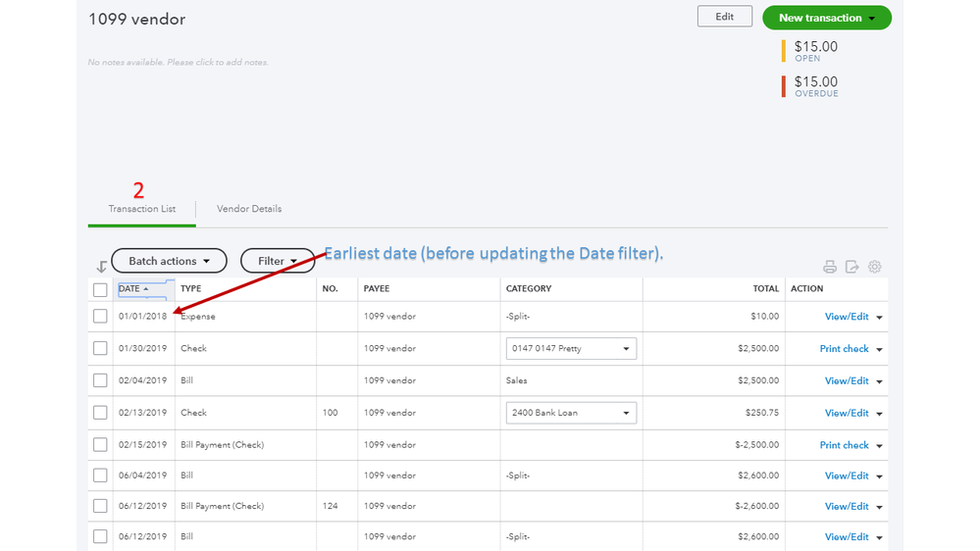
Task: Click the DATE column sort arrow
Action: point(147,289)
